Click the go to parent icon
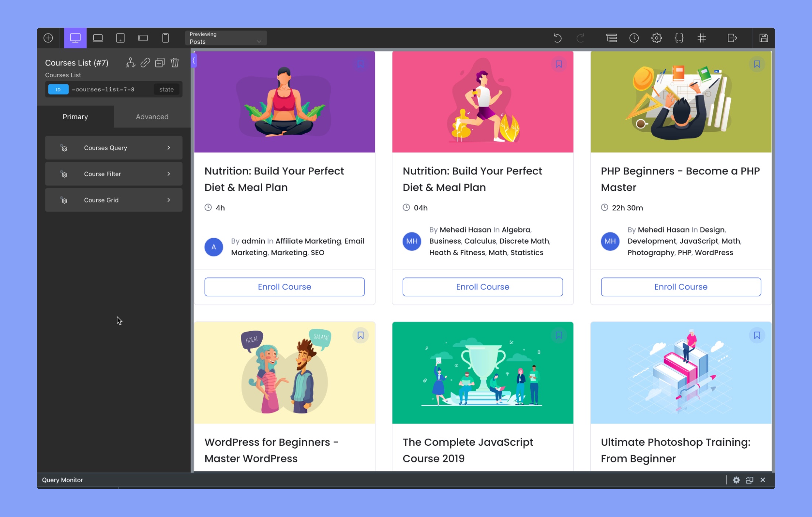Screen dimensions: 812x517 click(130, 63)
